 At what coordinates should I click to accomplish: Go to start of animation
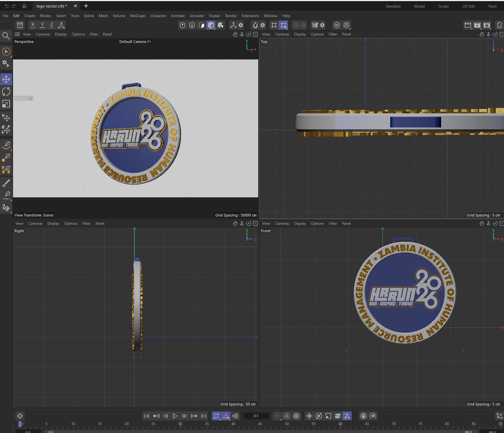coord(146,416)
